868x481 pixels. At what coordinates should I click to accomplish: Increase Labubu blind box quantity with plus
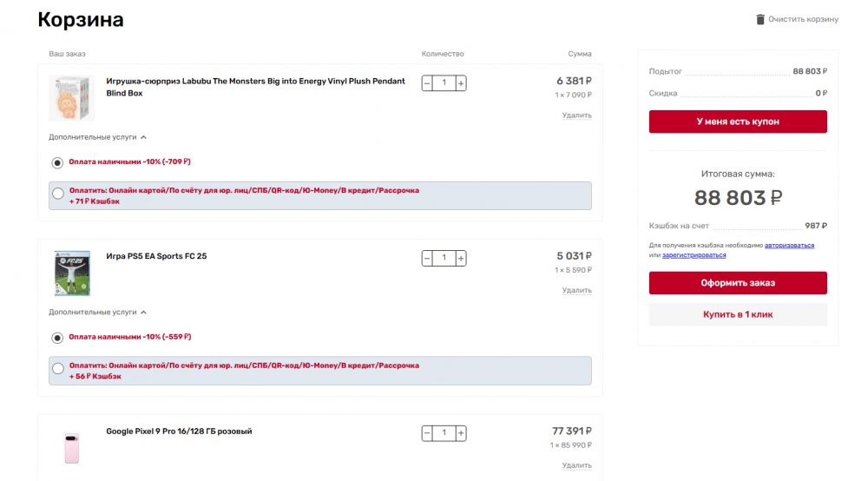tap(461, 83)
